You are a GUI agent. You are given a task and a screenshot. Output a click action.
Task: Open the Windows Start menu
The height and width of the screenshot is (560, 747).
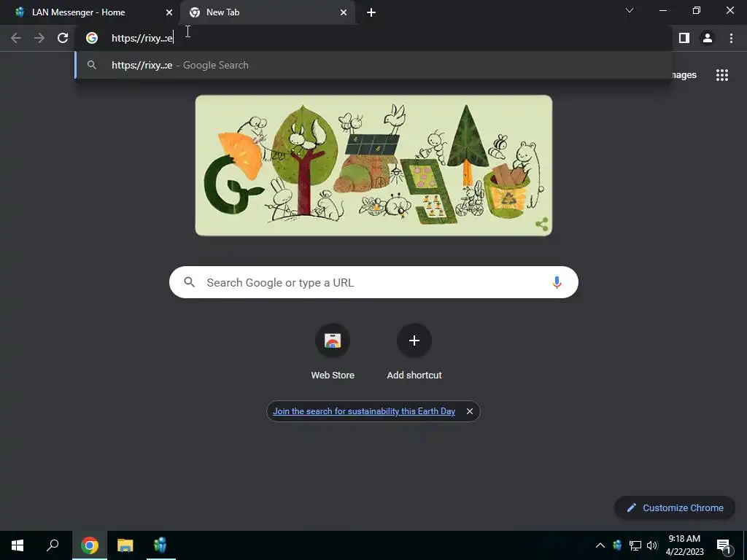point(18,545)
